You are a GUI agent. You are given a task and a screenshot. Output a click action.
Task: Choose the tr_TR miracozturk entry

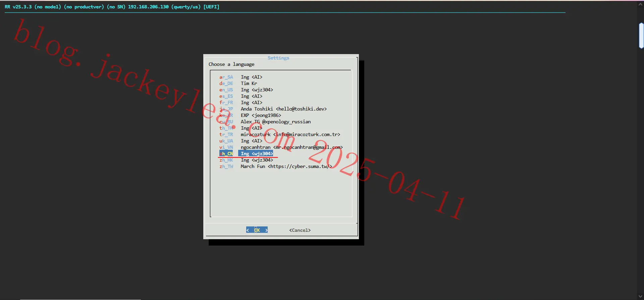click(280, 134)
